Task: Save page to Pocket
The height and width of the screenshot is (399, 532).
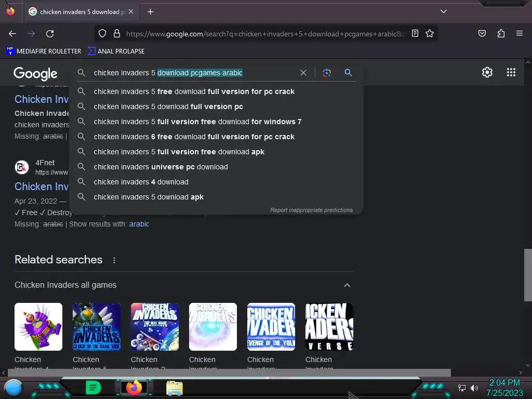Action: 482,33
